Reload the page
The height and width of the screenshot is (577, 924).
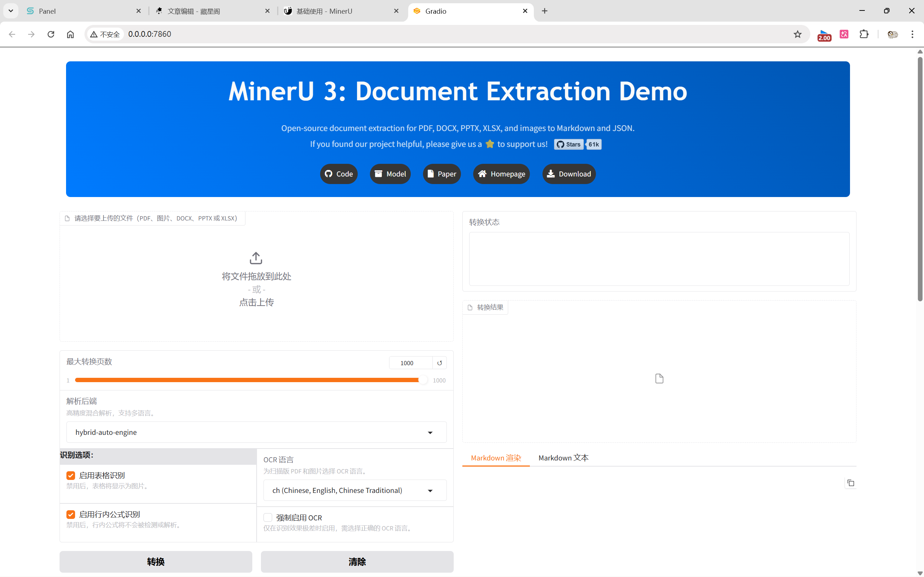(x=51, y=34)
